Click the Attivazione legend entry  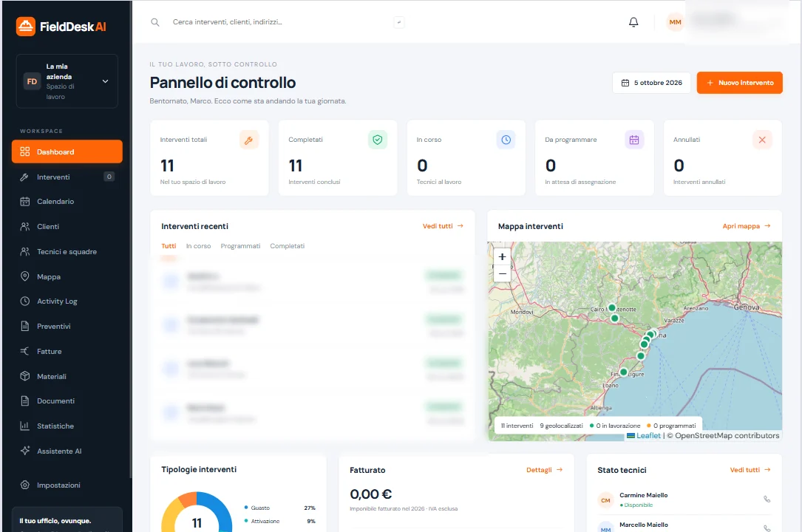[279, 521]
